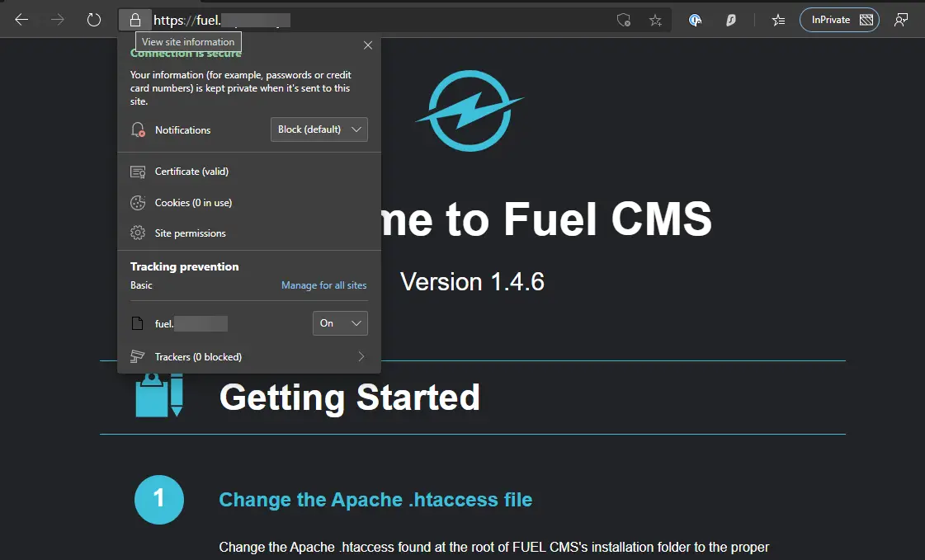Click the Basic tracking level label
Screen dimensions: 925x560
pos(142,285)
